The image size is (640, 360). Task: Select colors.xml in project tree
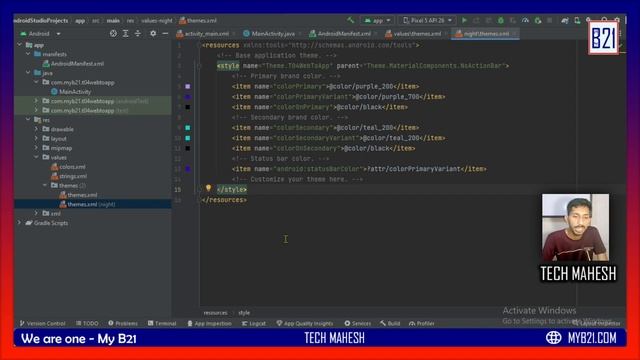point(68,167)
